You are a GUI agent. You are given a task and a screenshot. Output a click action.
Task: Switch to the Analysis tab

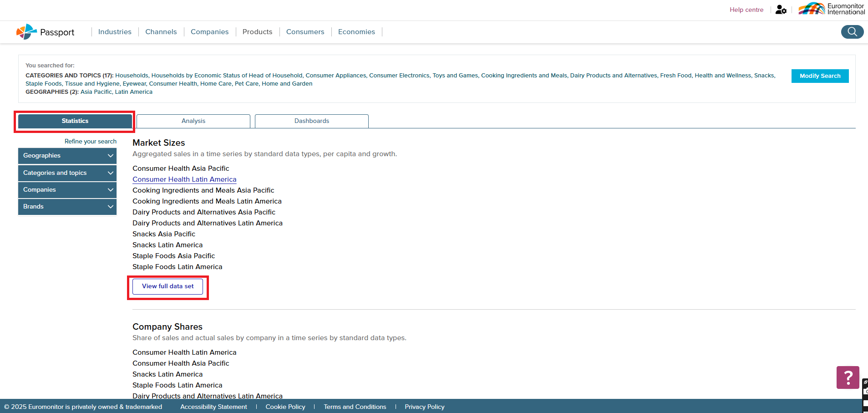(193, 121)
